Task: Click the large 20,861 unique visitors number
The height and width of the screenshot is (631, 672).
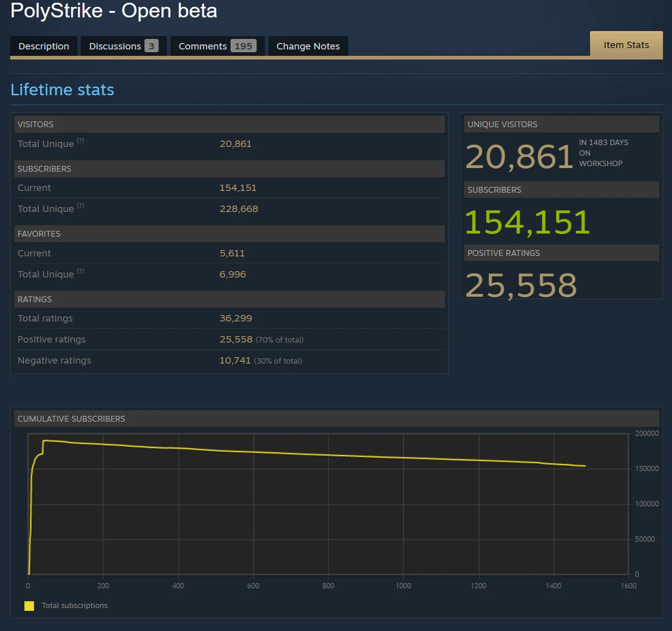Action: click(519, 157)
